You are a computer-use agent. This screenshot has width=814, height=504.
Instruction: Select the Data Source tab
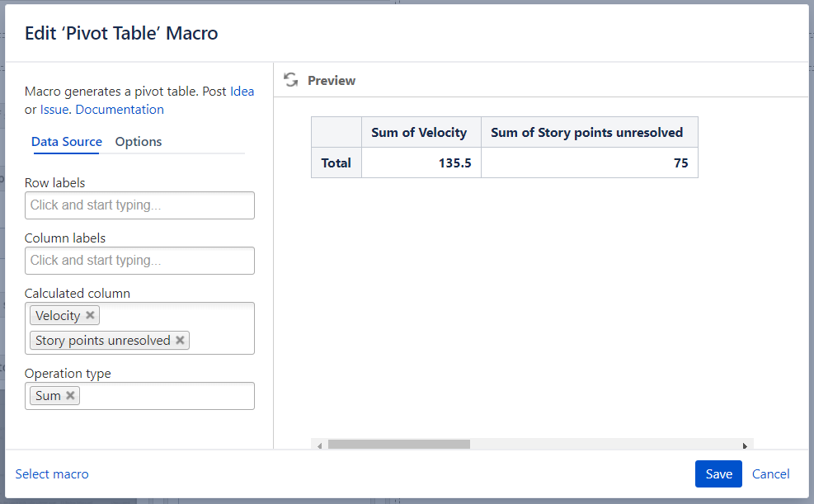coord(67,142)
